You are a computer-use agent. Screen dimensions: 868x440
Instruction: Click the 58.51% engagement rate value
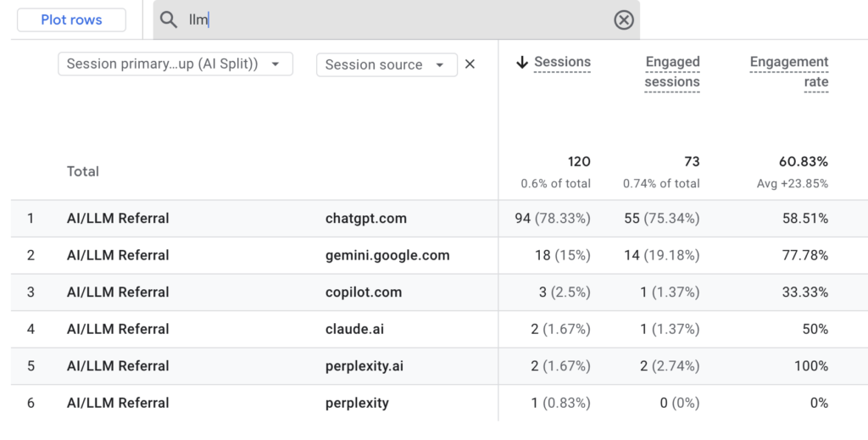coord(805,219)
